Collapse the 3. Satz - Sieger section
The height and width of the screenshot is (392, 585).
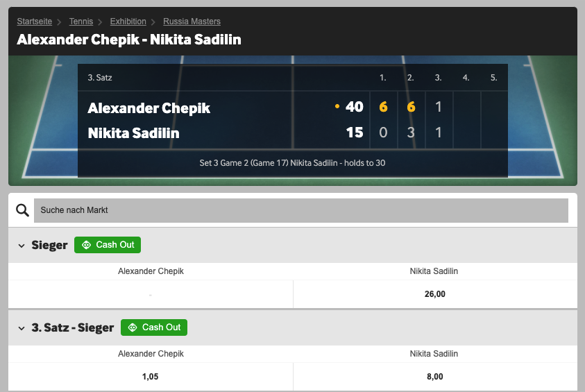(22, 328)
